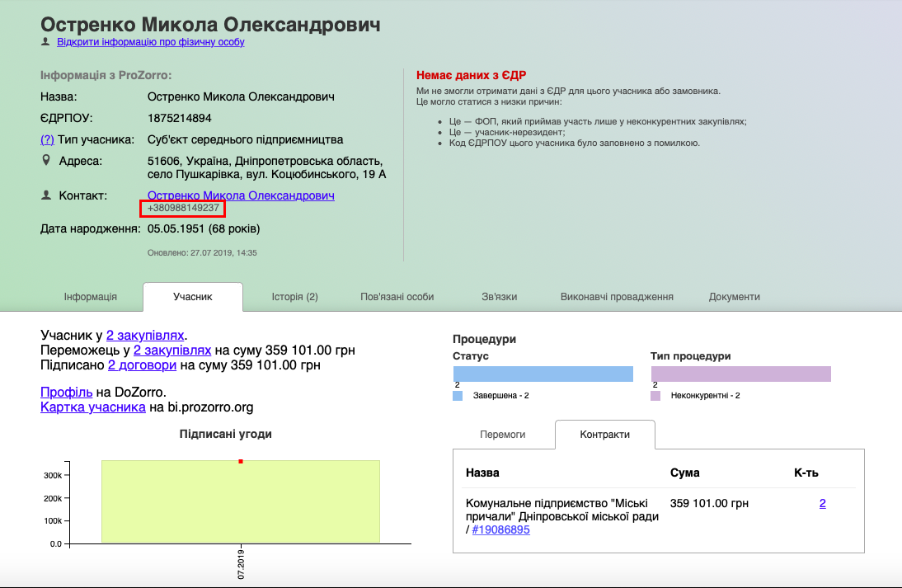
Task: Click the person icon next to Контакт
Action: pyautogui.click(x=46, y=195)
